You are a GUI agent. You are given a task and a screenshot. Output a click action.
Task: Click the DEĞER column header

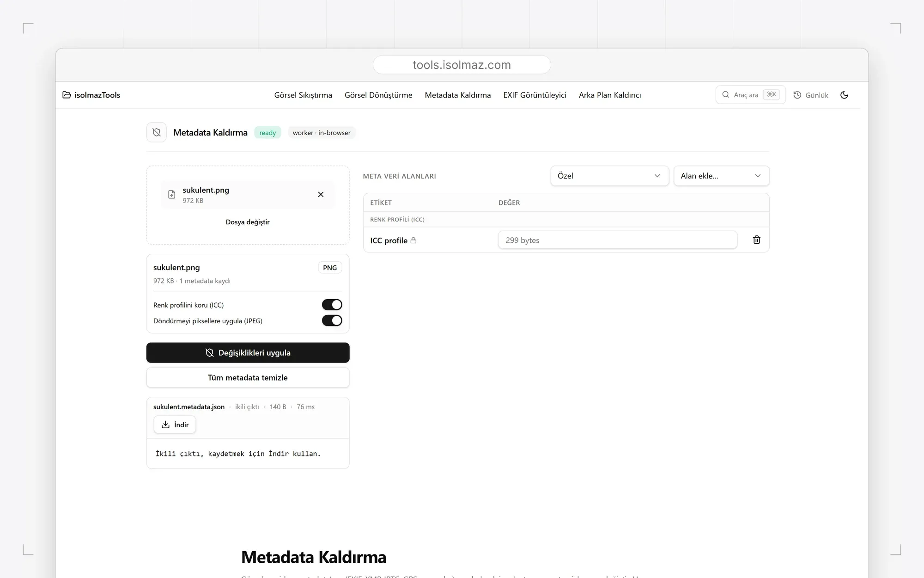pos(509,203)
